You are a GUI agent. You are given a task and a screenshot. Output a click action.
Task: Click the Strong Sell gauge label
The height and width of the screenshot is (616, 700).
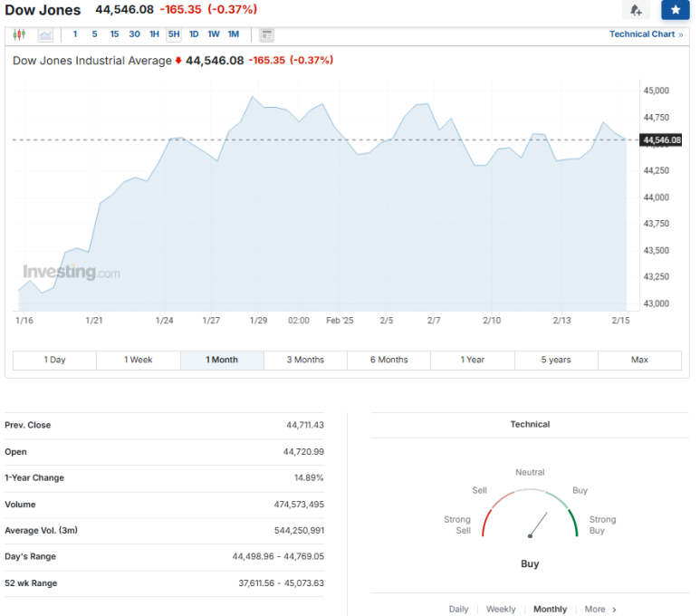pyautogui.click(x=457, y=525)
